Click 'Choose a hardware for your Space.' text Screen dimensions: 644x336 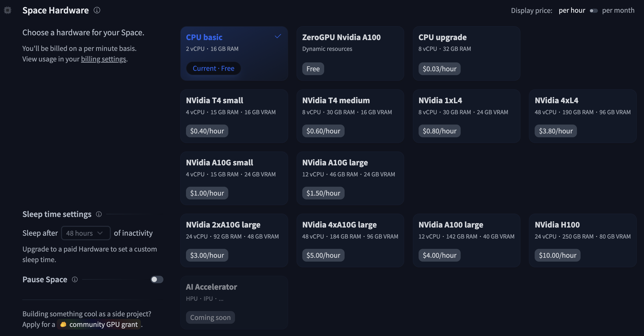point(83,32)
